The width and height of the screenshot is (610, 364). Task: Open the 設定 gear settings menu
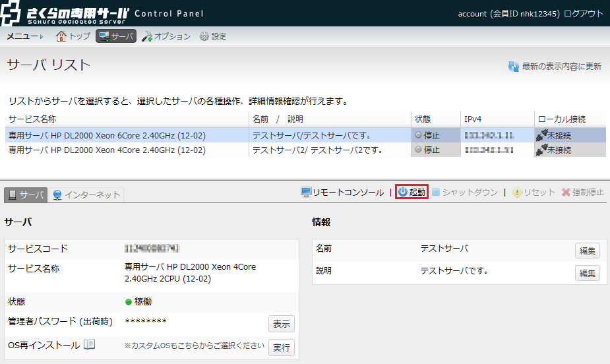click(212, 36)
